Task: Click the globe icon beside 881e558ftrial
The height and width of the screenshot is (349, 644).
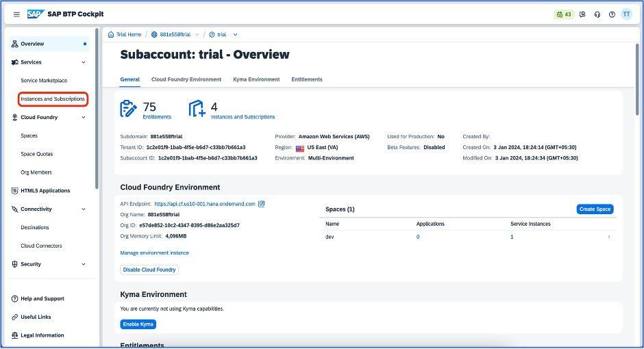Action: (x=154, y=34)
